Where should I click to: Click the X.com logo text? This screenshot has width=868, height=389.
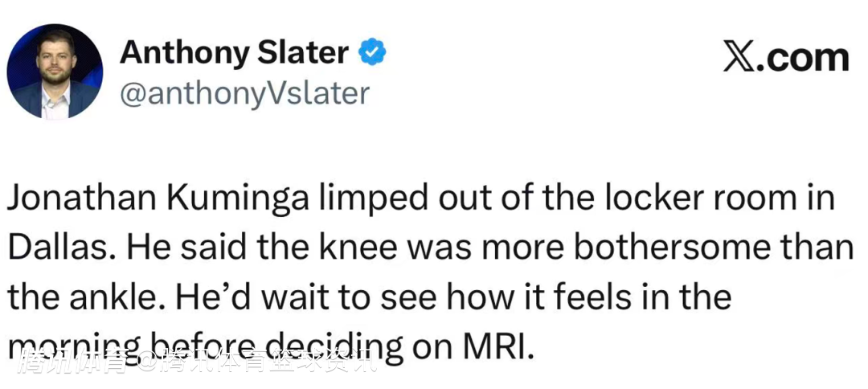(x=786, y=59)
